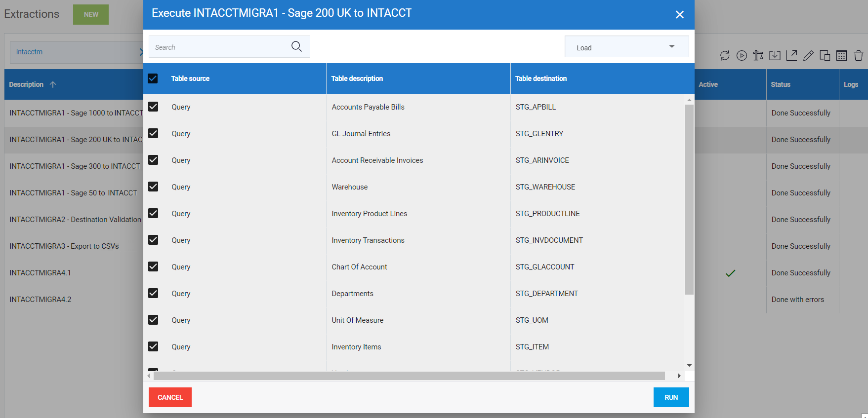This screenshot has width=868, height=418.
Task: Open the calendar schedule icon
Action: [x=842, y=56]
